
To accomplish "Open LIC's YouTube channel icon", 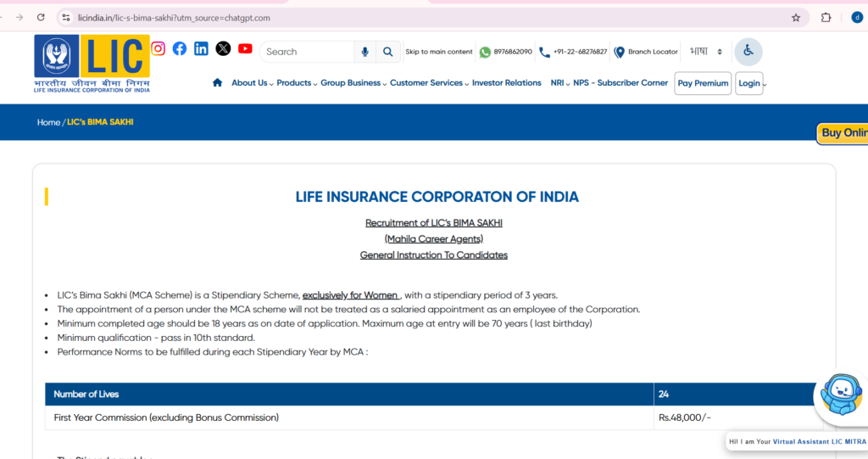I will (x=245, y=48).
